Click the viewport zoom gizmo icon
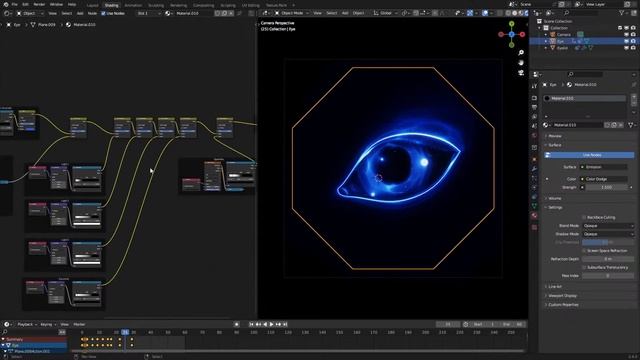This screenshot has height=360, width=640. pyautogui.click(x=521, y=53)
